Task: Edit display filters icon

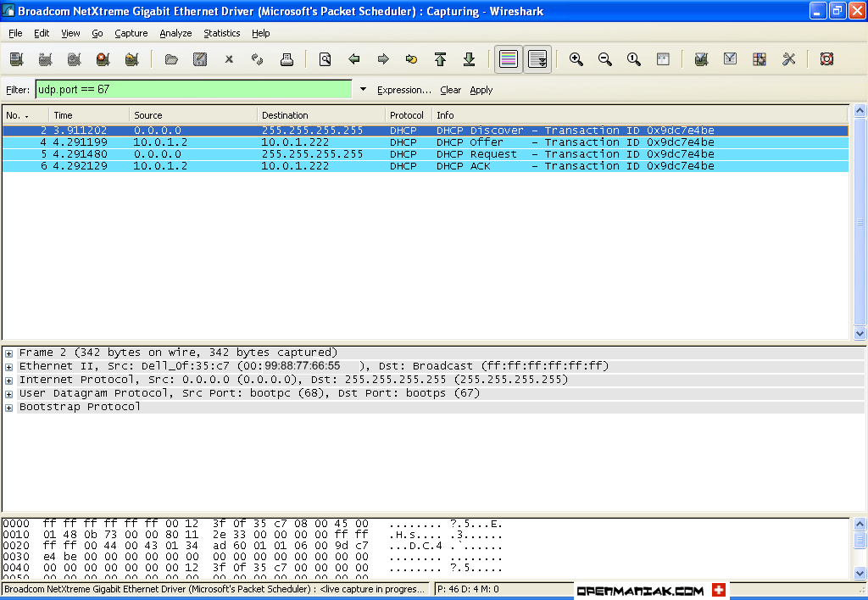Action: [x=730, y=59]
